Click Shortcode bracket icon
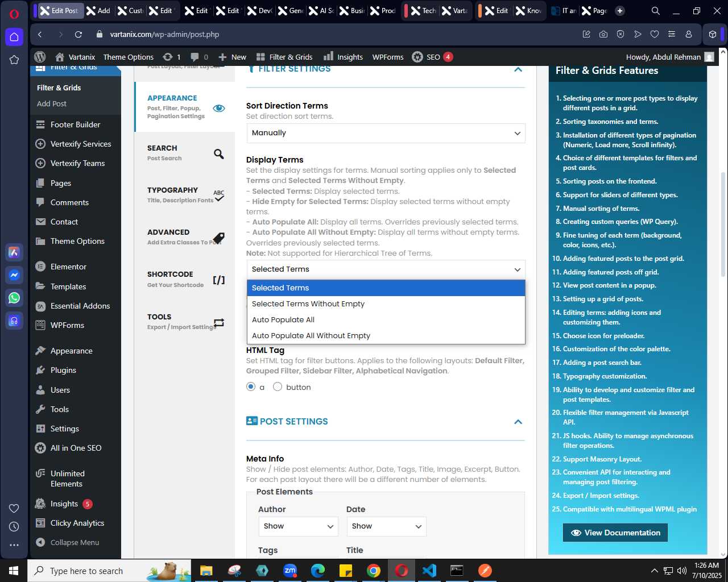This screenshot has width=728, height=582. tap(219, 280)
